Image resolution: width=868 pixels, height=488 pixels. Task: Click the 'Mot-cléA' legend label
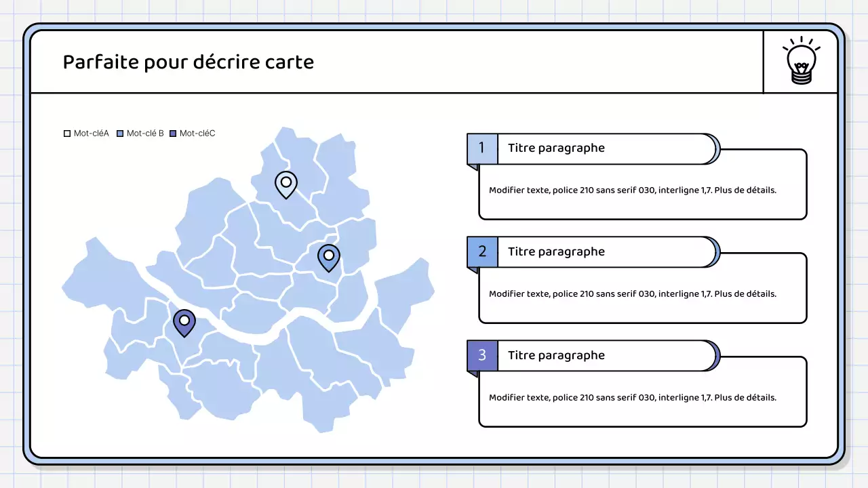(92, 134)
